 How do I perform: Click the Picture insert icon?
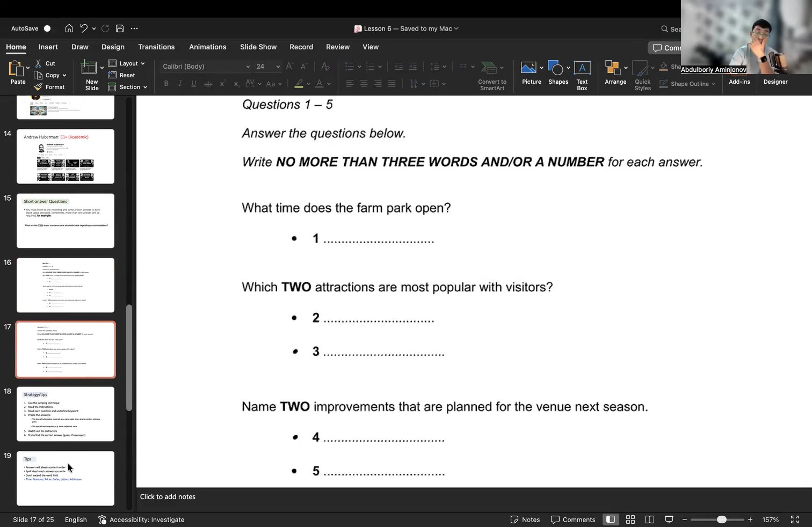pyautogui.click(x=528, y=68)
